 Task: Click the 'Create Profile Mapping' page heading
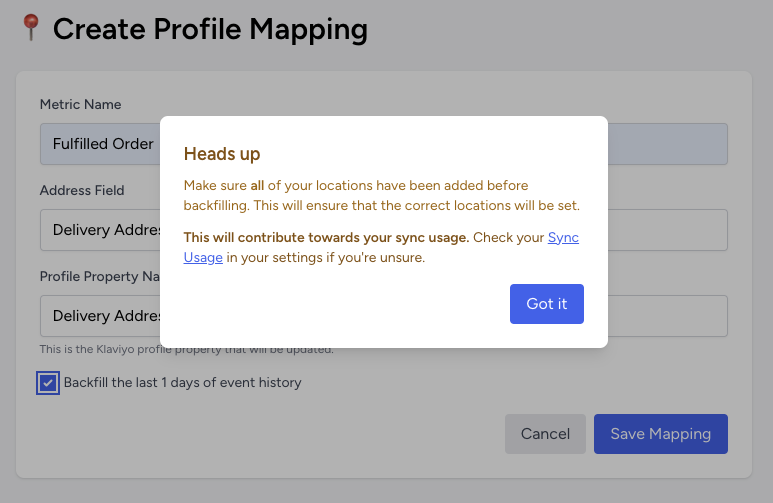click(x=210, y=29)
